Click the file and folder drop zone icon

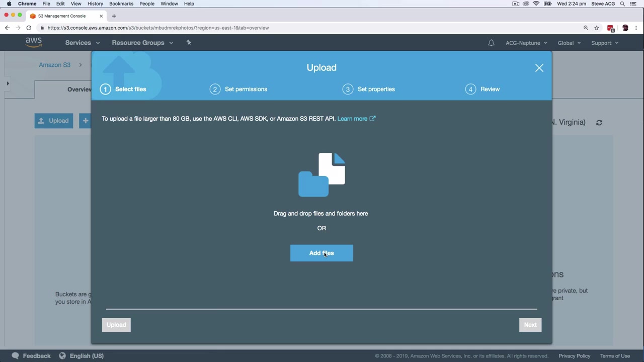(321, 175)
